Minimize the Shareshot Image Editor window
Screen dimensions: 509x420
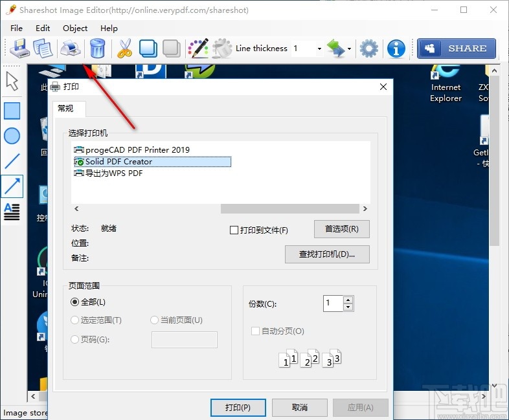[435, 10]
